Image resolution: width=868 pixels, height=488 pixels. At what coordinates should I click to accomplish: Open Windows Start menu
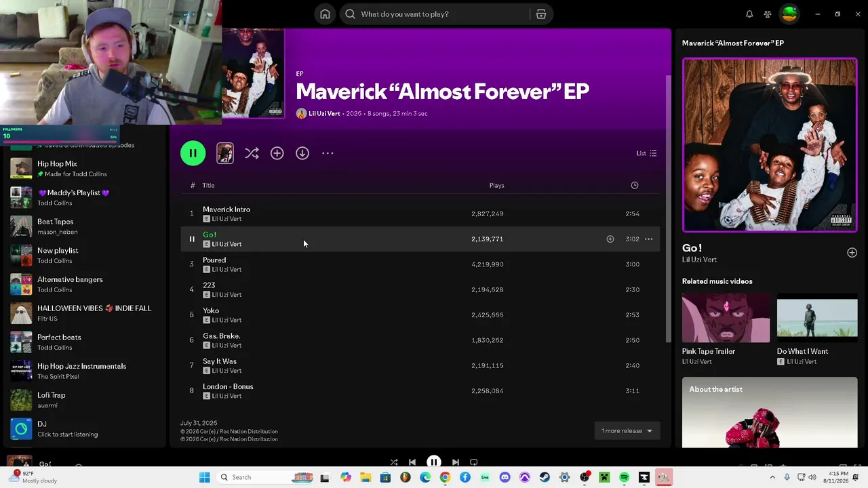coord(204,477)
